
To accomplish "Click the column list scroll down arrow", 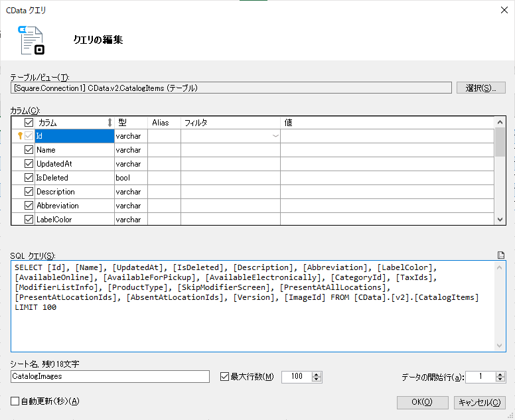I will point(500,220).
